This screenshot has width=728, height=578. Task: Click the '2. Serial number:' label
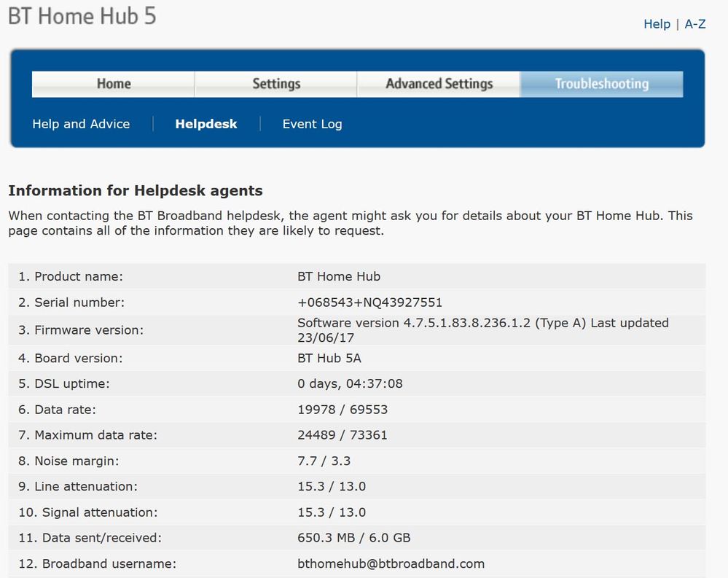coord(71,302)
